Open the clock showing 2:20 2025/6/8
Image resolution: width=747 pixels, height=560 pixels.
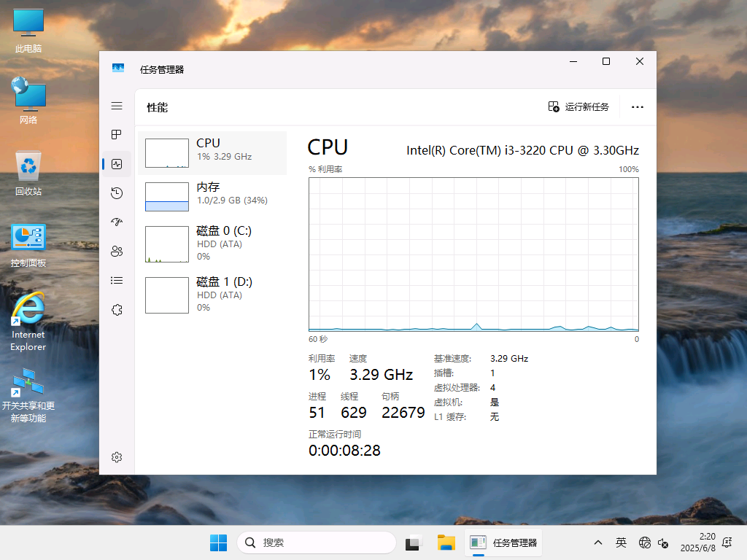pos(698,542)
